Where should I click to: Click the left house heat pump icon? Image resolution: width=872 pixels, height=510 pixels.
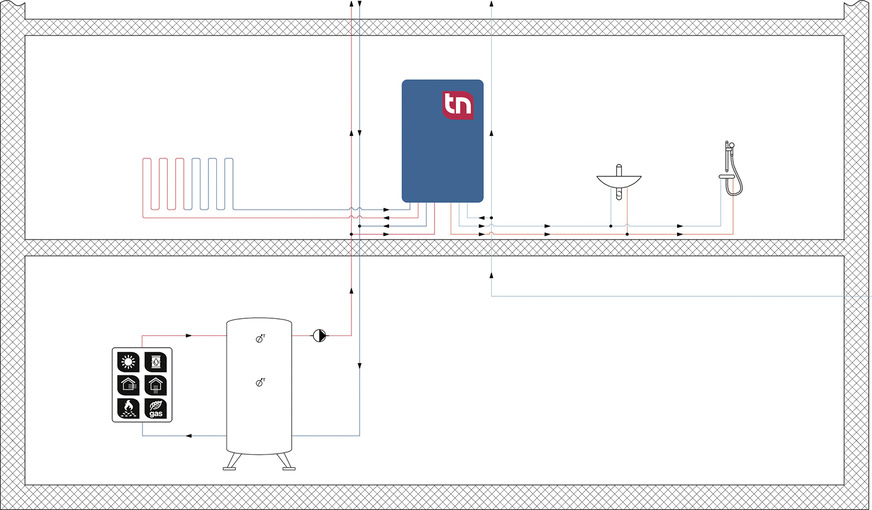click(x=129, y=385)
